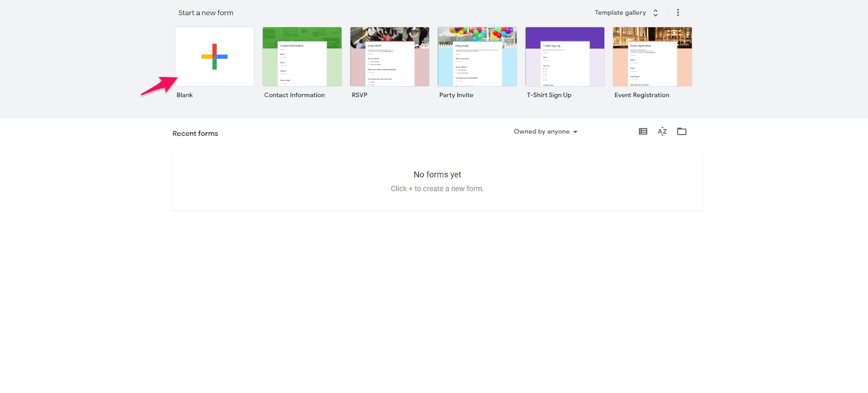Click the RSVP label text
Viewport: 868px width, 393px height.
pyautogui.click(x=360, y=95)
